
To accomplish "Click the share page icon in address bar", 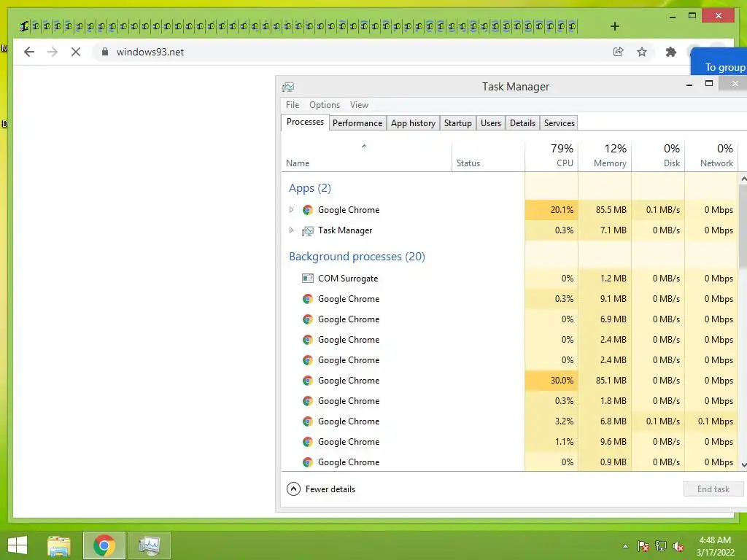I will pyautogui.click(x=619, y=52).
